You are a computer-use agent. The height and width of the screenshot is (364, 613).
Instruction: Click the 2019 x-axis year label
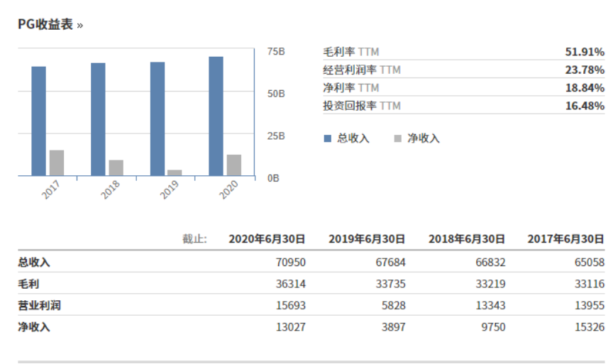point(170,189)
